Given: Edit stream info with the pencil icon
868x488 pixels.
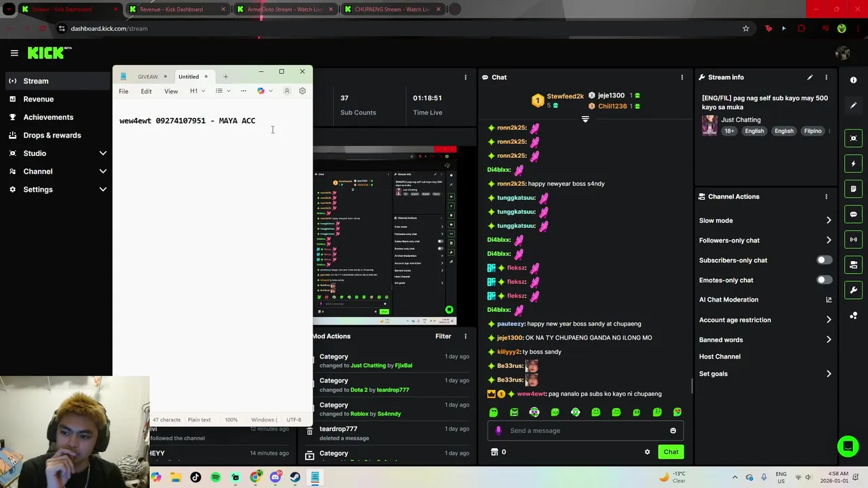Looking at the screenshot, I should 810,77.
